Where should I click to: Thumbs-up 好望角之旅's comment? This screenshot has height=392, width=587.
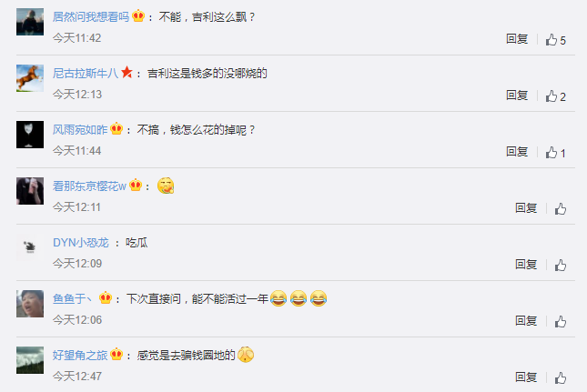(x=560, y=377)
